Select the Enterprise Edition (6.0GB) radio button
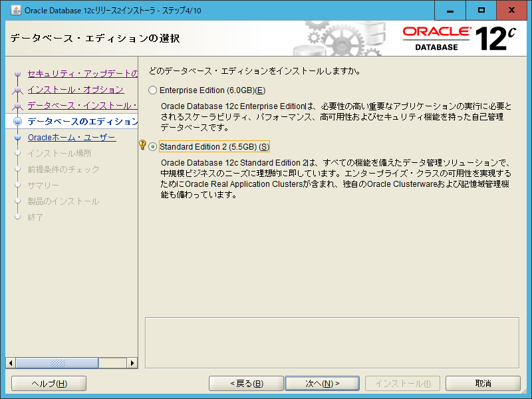Screen dimensions: 532x399 (x=153, y=90)
